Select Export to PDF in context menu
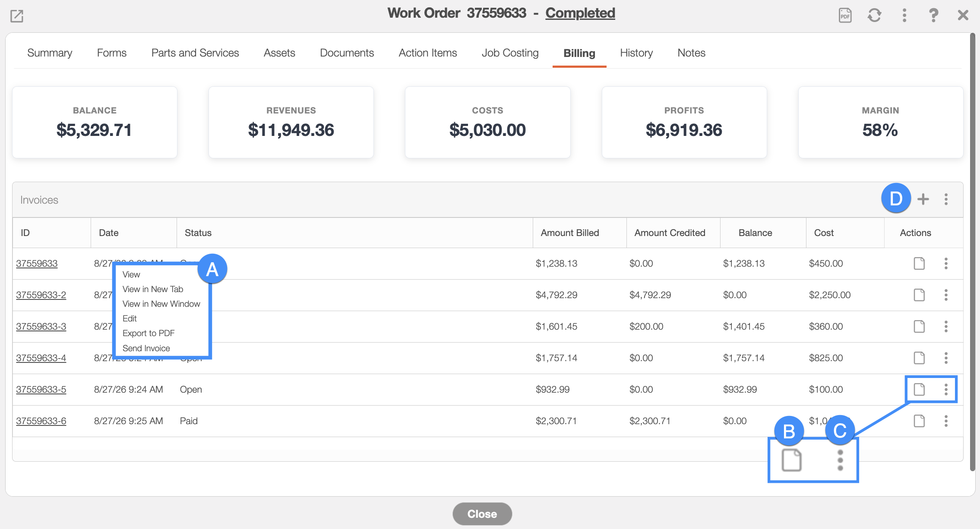The image size is (980, 529). pyautogui.click(x=149, y=333)
